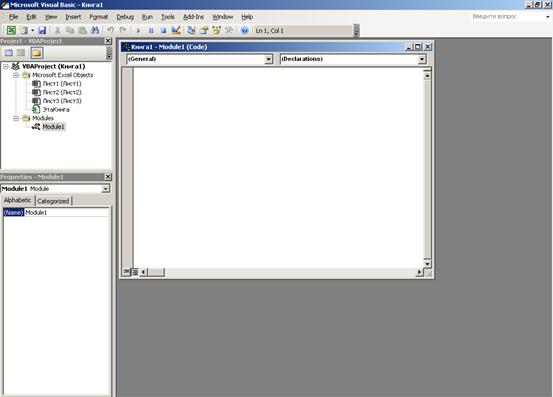The height and width of the screenshot is (397, 553).
Task: Click the Undo arrow icon
Action: (110, 30)
